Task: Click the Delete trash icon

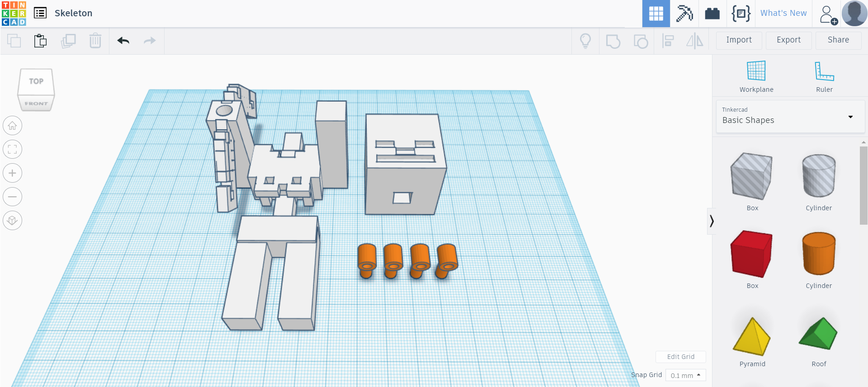Action: coord(95,41)
